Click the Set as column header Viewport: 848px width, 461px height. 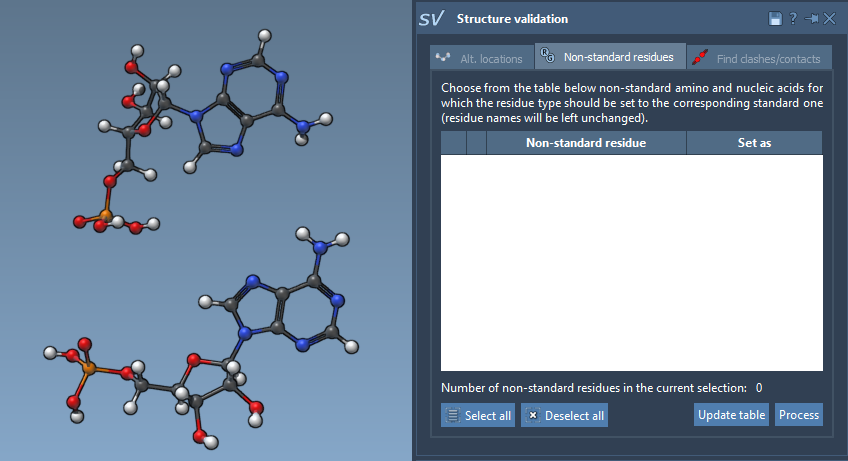pyautogui.click(x=754, y=143)
